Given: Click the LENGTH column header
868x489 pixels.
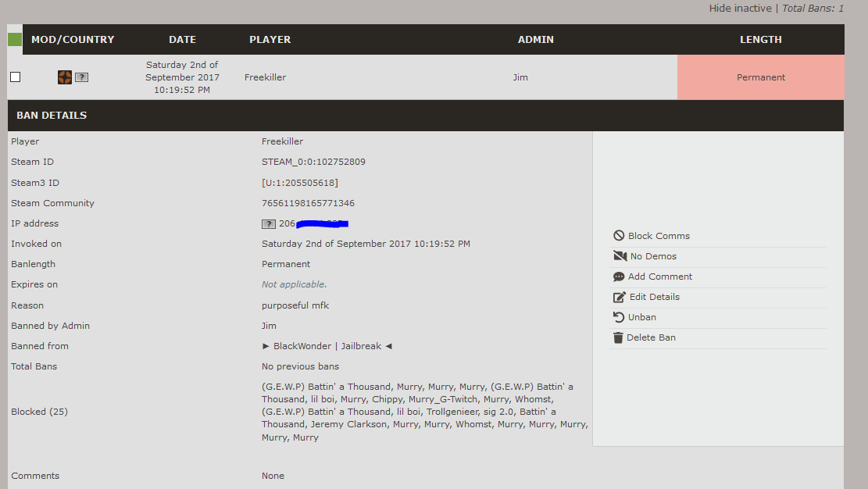Looking at the screenshot, I should pos(761,39).
